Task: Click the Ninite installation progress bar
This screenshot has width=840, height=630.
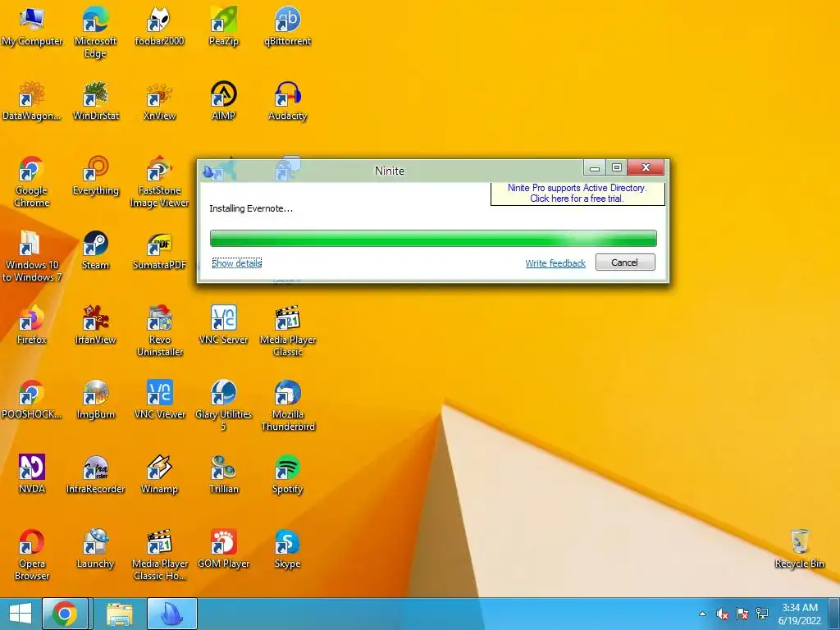Action: tap(433, 239)
